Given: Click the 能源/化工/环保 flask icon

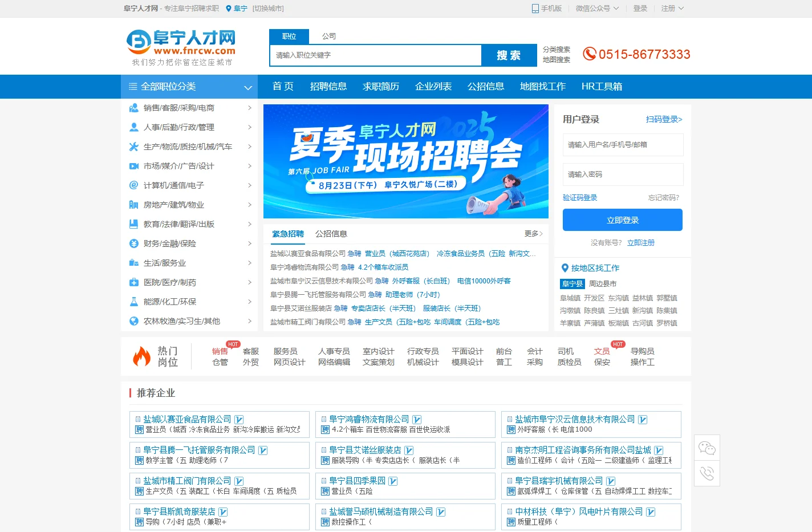Looking at the screenshot, I should click(x=134, y=302).
